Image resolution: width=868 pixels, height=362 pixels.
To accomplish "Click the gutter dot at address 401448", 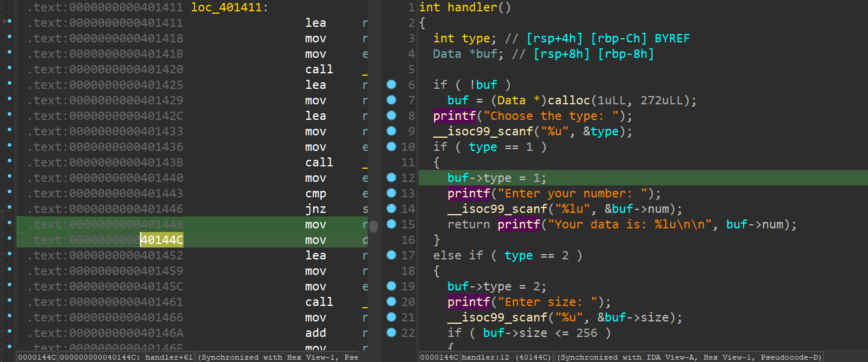I will [x=9, y=224].
